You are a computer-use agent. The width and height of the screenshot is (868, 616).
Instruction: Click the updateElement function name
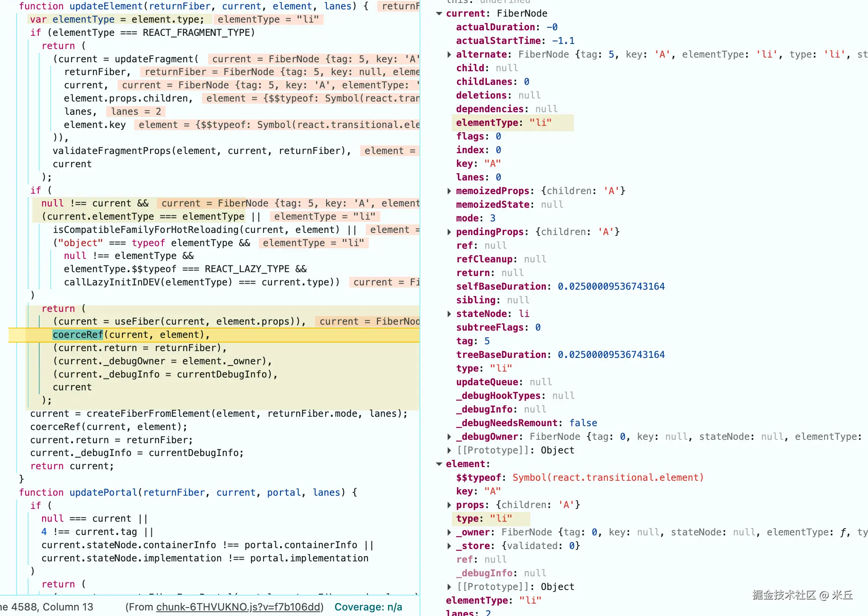[106, 6]
